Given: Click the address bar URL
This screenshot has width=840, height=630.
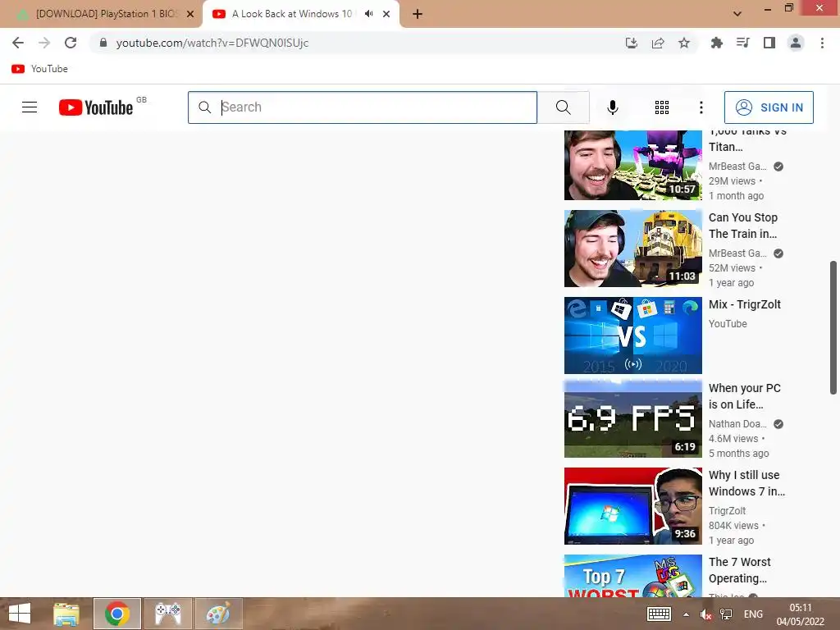Looking at the screenshot, I should pyautogui.click(x=212, y=43).
